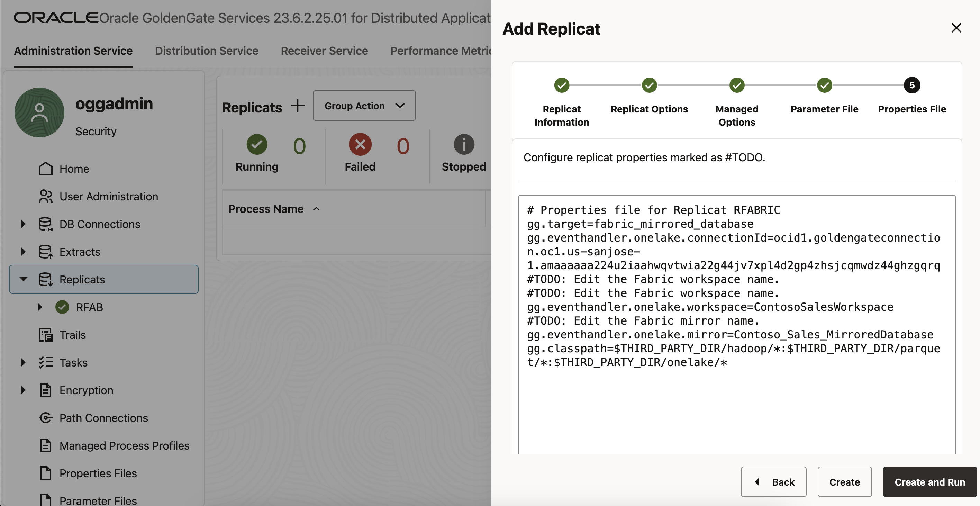
Task: Open the Group Action dropdown
Action: (364, 106)
